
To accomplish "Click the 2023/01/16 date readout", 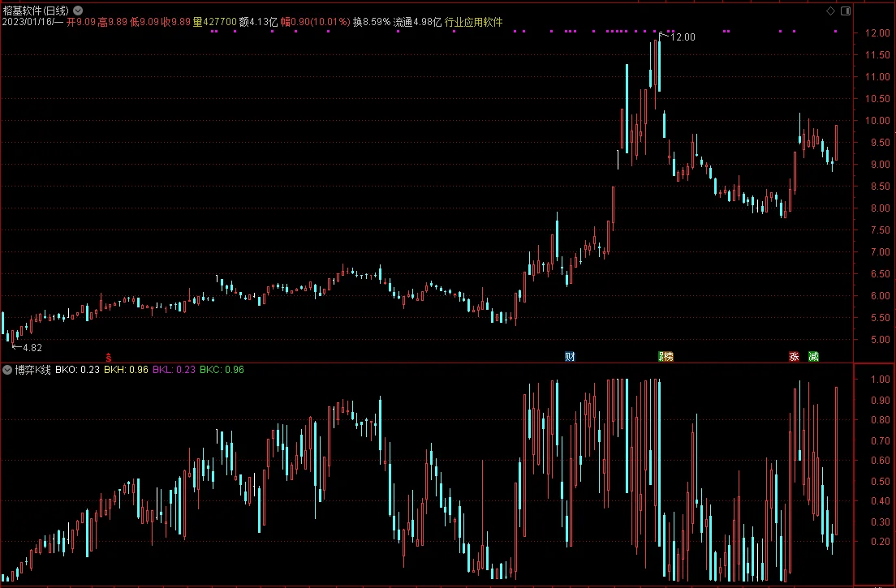I will coord(27,22).
